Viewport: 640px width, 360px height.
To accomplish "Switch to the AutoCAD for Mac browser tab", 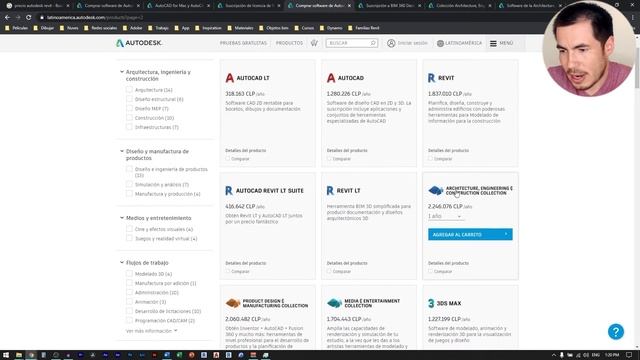I will click(x=179, y=6).
